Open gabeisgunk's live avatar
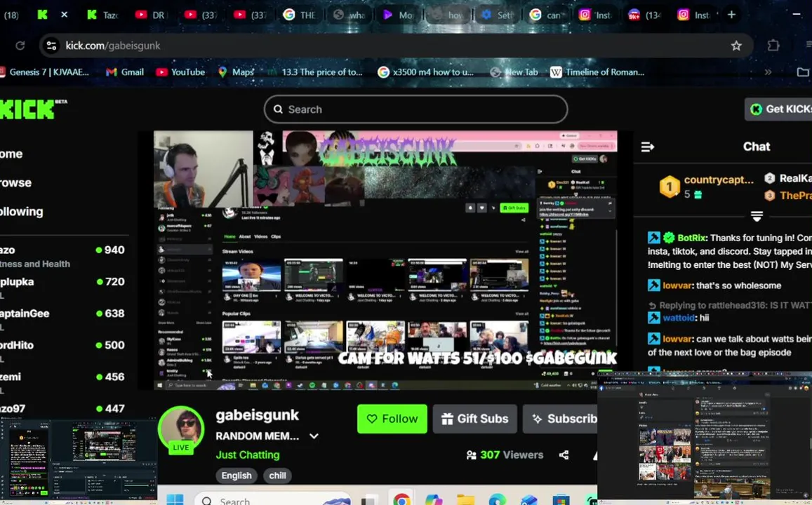 point(181,429)
